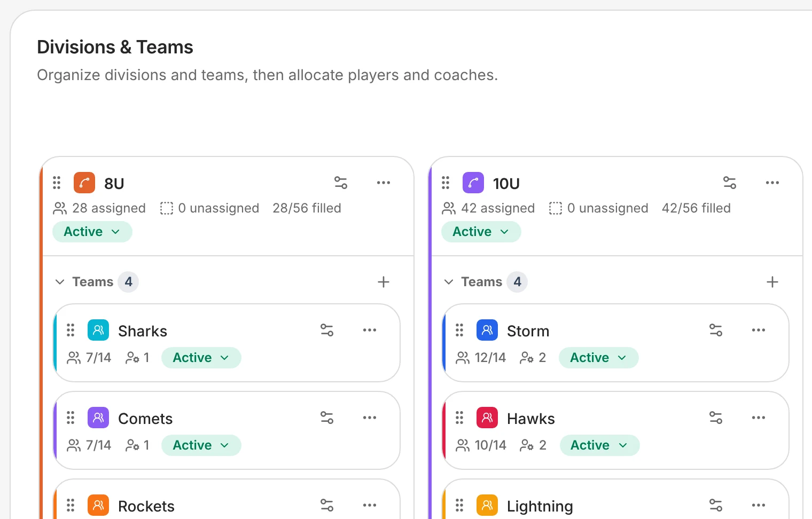812x519 pixels.
Task: Select the Sharks team name
Action: [x=143, y=331]
